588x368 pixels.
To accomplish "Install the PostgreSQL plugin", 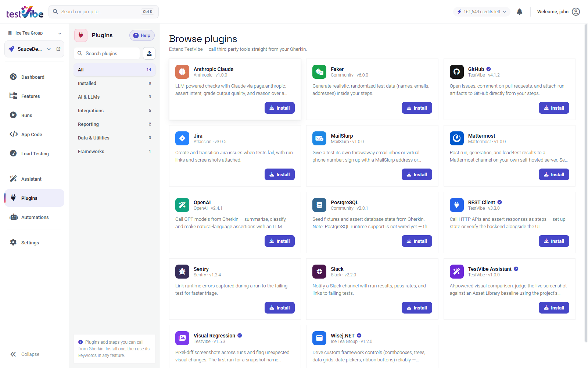I will (x=417, y=241).
